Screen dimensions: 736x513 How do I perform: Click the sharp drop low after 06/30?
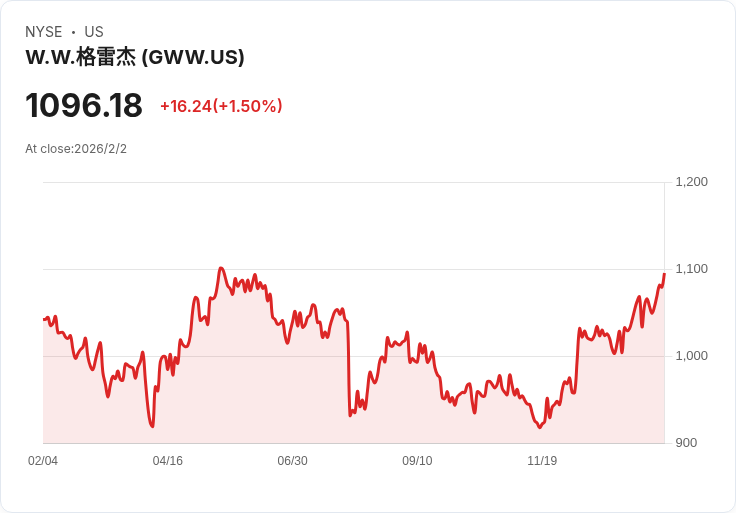(350, 415)
